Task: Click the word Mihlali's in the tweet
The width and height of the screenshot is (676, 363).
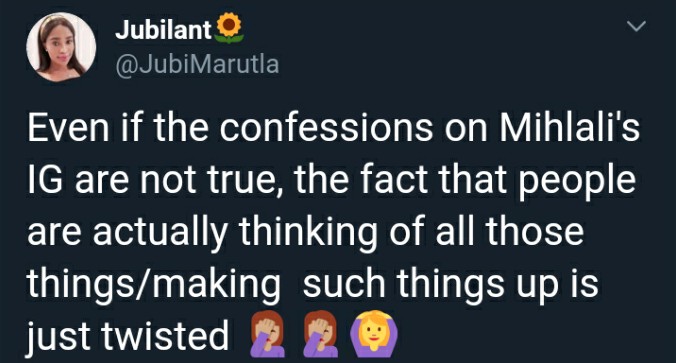Action: coord(570,128)
